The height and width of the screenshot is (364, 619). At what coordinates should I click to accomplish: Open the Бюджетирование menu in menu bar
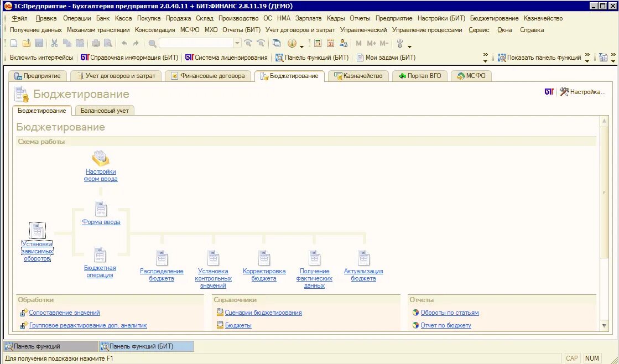coord(494,18)
